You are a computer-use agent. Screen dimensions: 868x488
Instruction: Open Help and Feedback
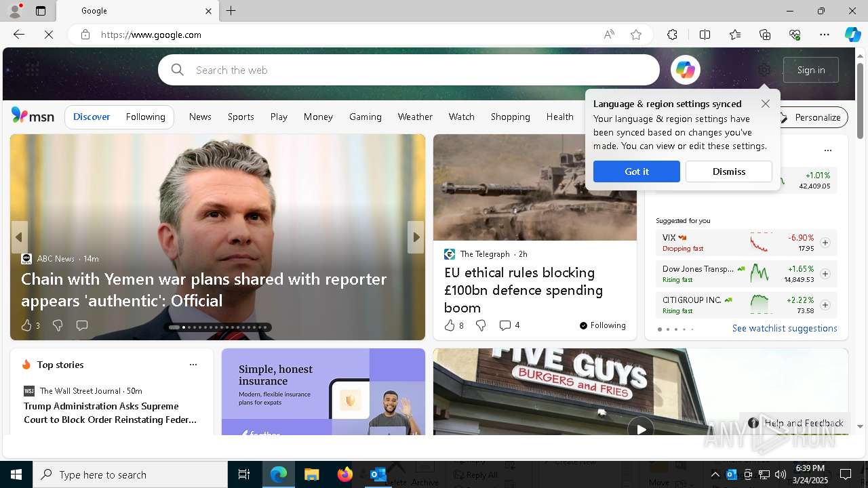point(796,423)
